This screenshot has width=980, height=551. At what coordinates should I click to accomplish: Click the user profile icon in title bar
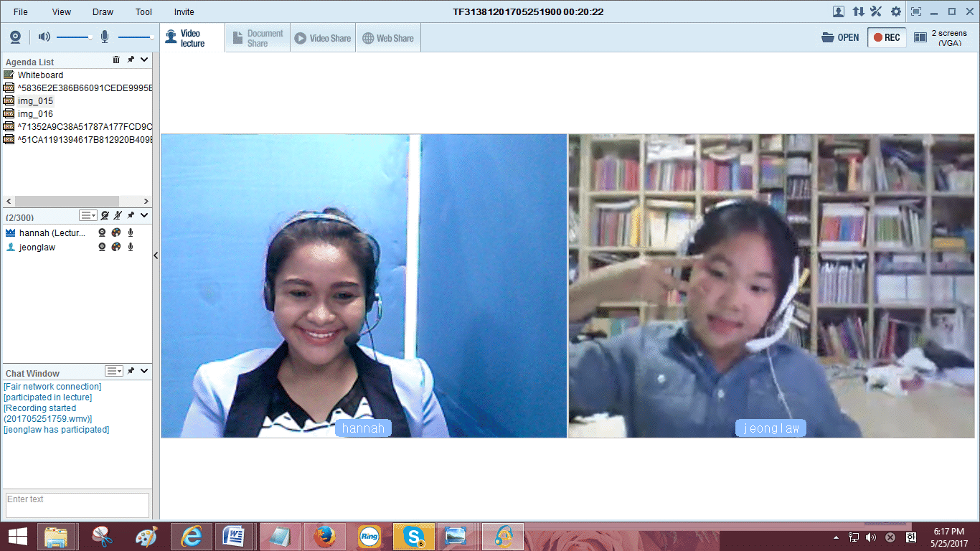pos(838,11)
